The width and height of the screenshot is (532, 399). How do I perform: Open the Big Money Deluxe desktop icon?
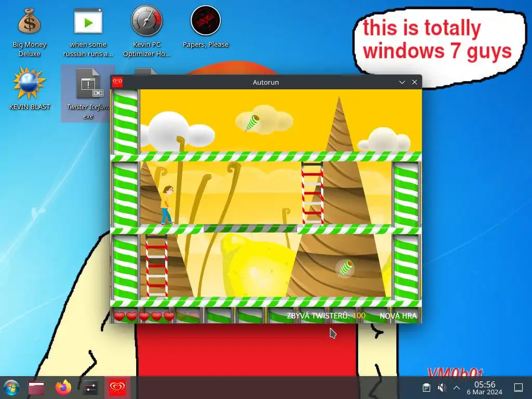tap(30, 32)
